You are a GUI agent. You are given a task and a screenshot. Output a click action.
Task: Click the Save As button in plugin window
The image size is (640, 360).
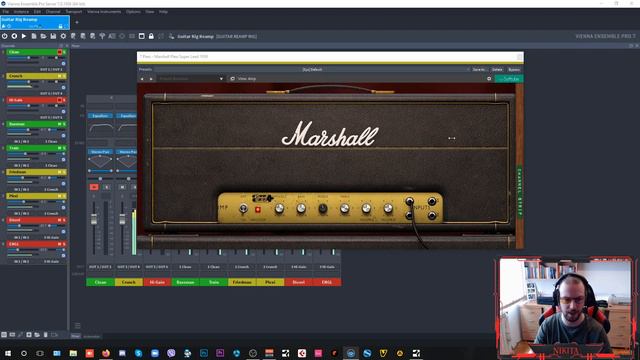[x=479, y=70]
